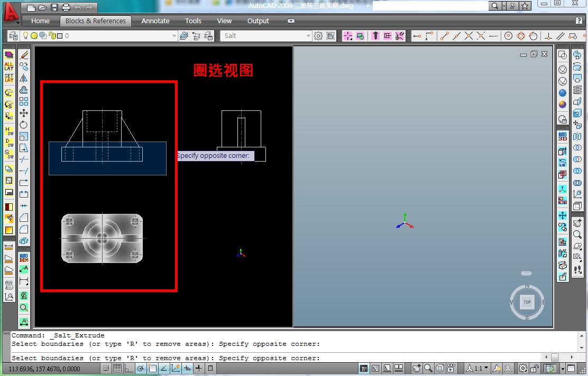The width and height of the screenshot is (588, 376).
Task: Open the AutoCAD application menu logo
Action: (x=10, y=13)
